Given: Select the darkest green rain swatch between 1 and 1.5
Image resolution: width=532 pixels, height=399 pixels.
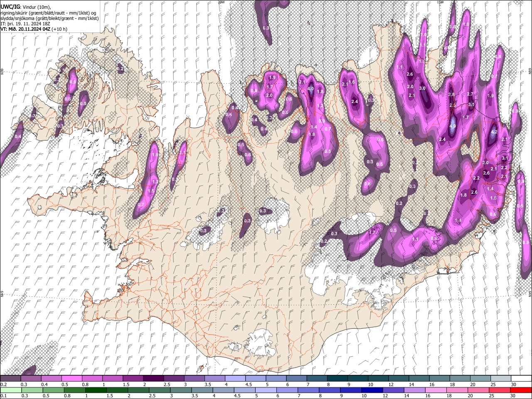Looking at the screenshot, I should (x=96, y=390).
